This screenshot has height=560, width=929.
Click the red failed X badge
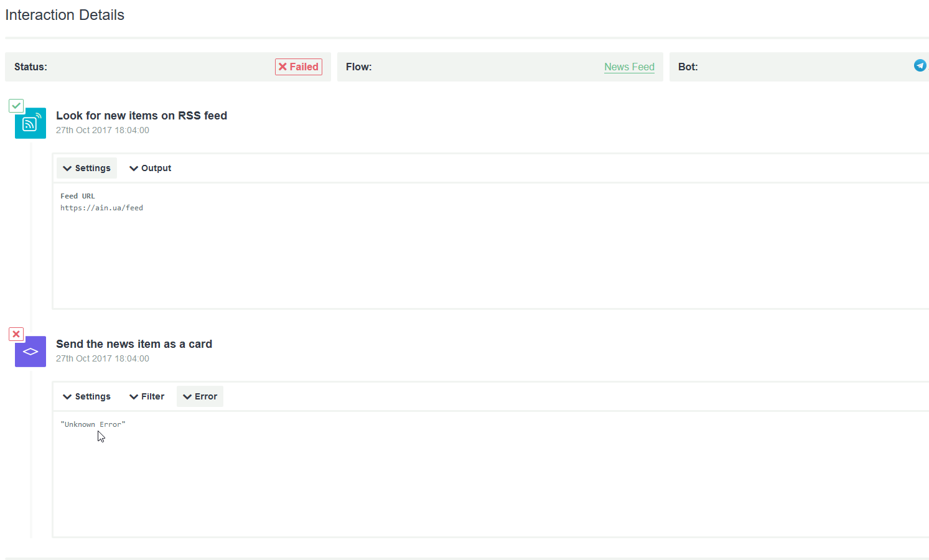[16, 334]
